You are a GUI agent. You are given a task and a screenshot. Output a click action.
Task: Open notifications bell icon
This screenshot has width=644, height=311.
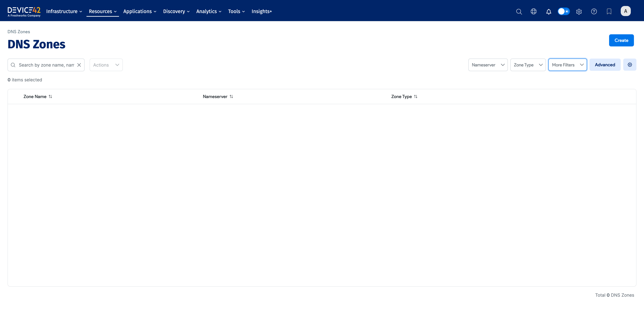coord(549,11)
